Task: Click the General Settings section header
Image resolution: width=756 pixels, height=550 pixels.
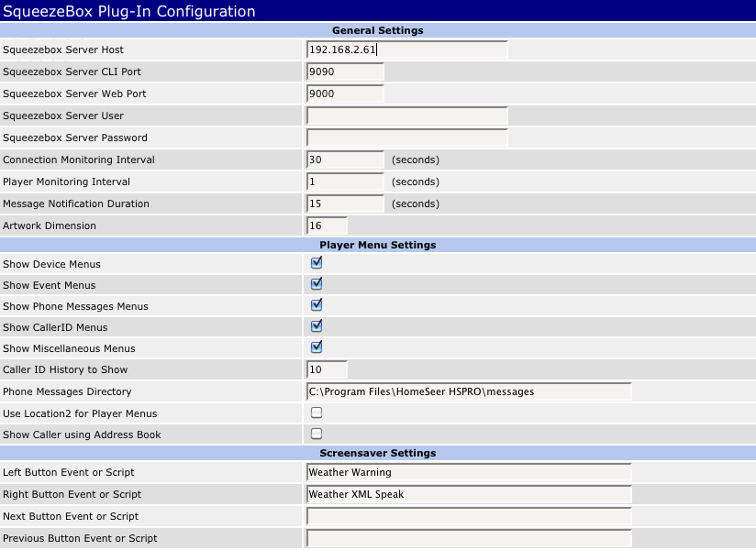Action: coord(378,30)
